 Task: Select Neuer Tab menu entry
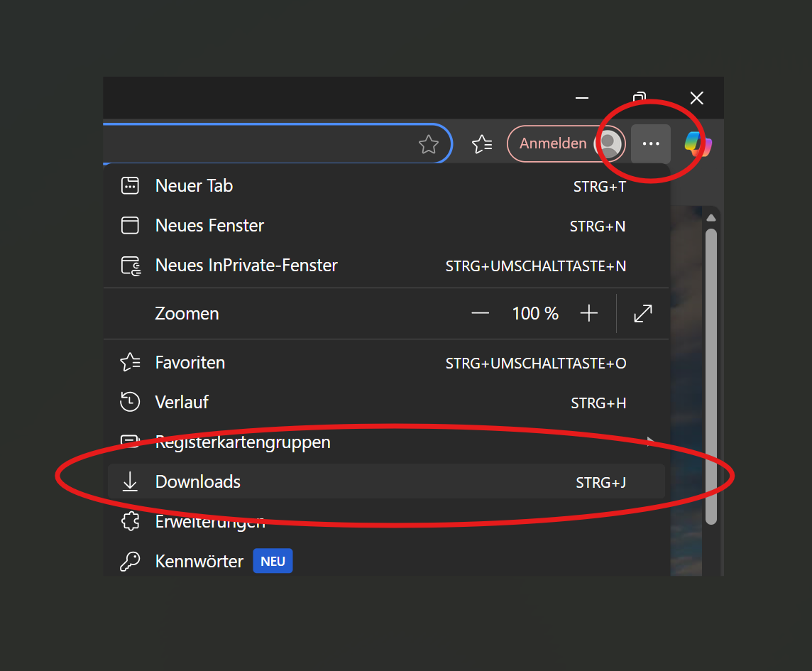coord(194,186)
